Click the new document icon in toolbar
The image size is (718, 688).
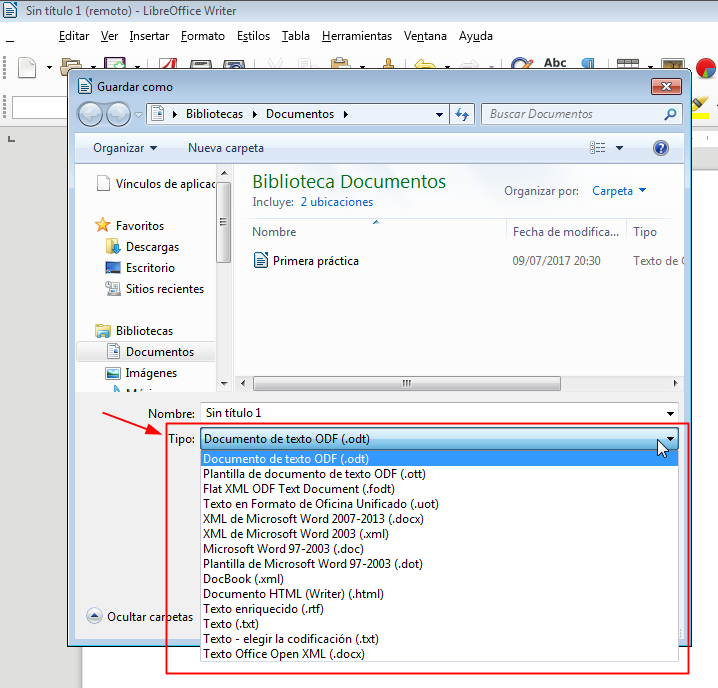click(27, 67)
